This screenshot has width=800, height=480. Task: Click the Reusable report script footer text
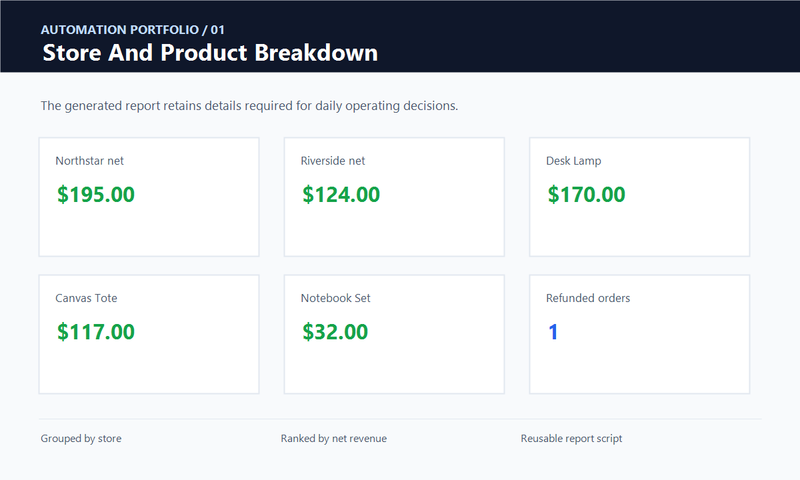click(571, 438)
